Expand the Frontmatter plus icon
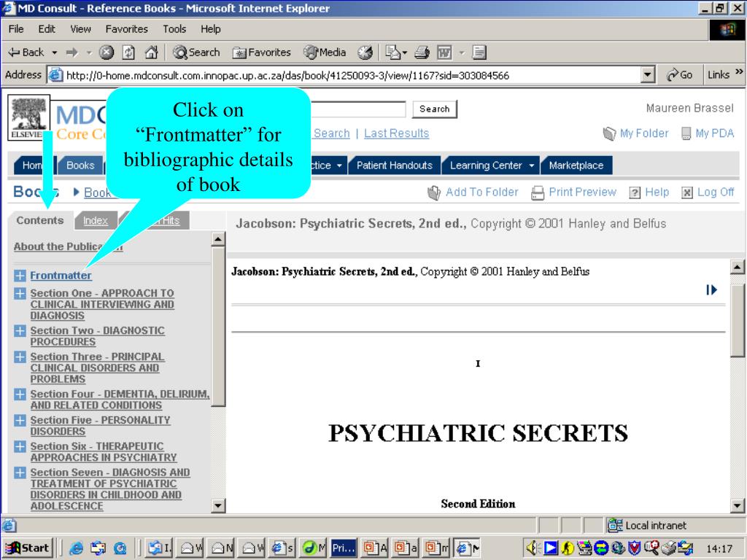 (20, 276)
